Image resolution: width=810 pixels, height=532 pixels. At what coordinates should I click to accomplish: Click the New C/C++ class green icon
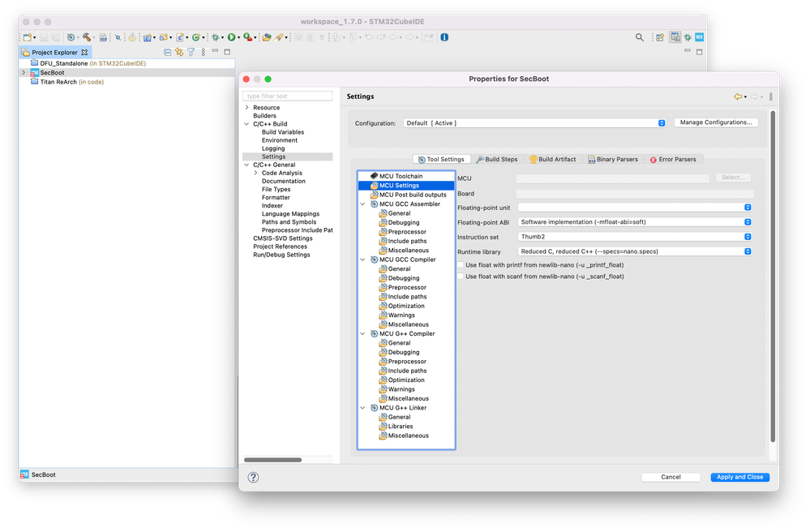[x=195, y=37]
